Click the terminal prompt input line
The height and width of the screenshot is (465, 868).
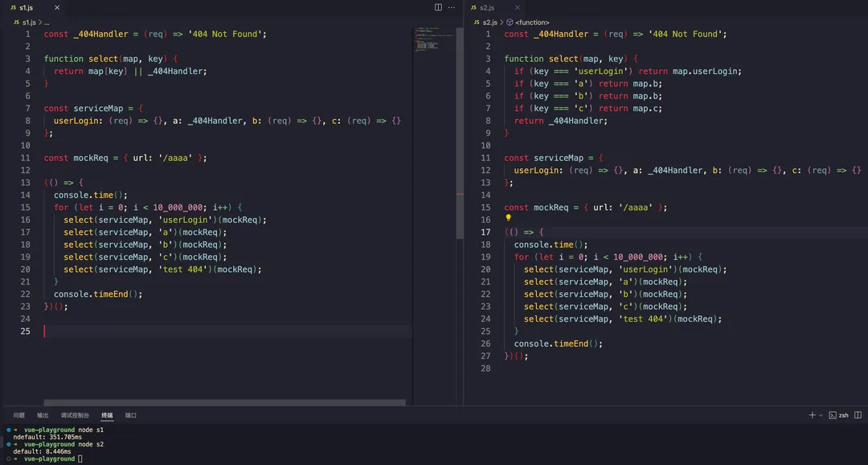coord(80,459)
